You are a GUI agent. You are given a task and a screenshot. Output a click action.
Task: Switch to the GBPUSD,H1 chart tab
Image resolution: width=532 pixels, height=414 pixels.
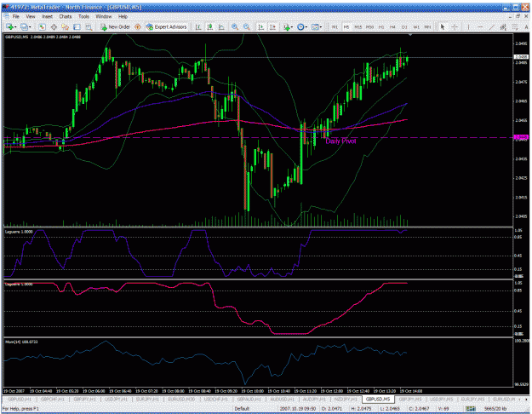point(20,399)
